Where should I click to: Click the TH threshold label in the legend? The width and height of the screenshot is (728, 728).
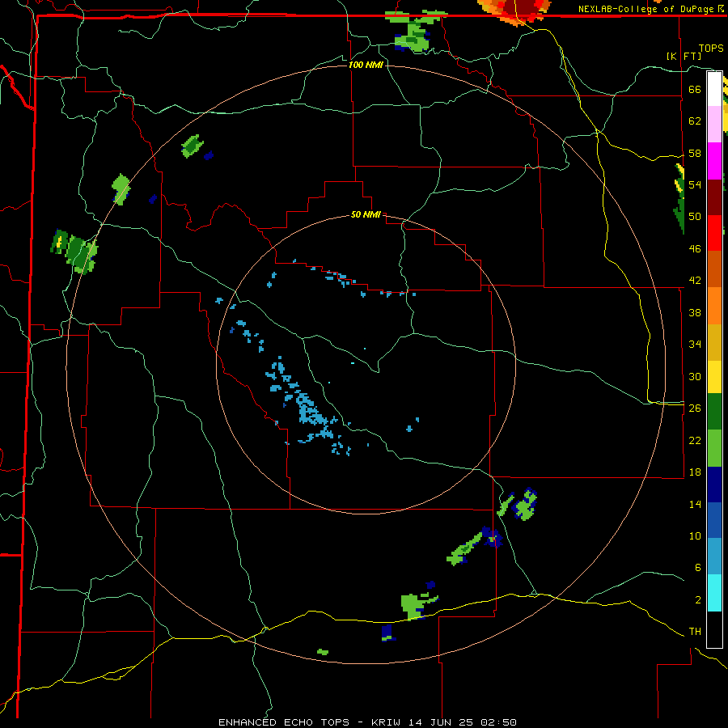click(695, 632)
